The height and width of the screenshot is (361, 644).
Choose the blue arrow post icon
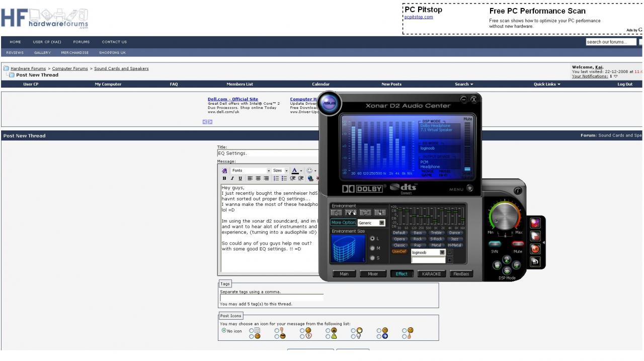click(x=385, y=336)
